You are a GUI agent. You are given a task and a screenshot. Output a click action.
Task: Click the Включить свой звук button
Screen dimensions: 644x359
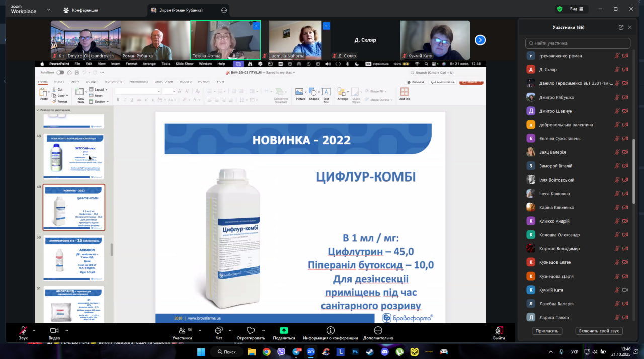pyautogui.click(x=599, y=331)
